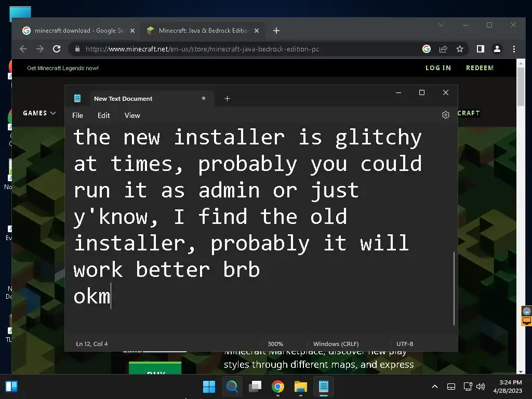Open the clock showing 3:24 PM
This screenshot has width=532, height=399.
(508, 387)
